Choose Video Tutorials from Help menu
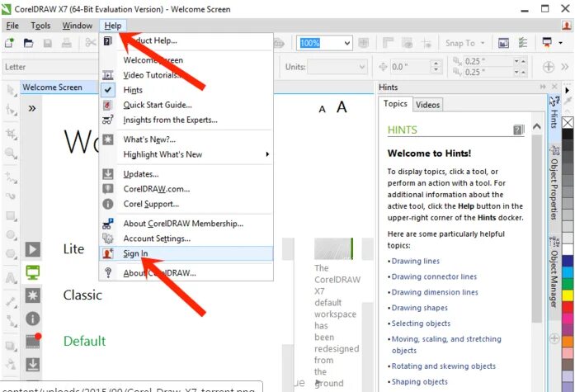 [186, 75]
